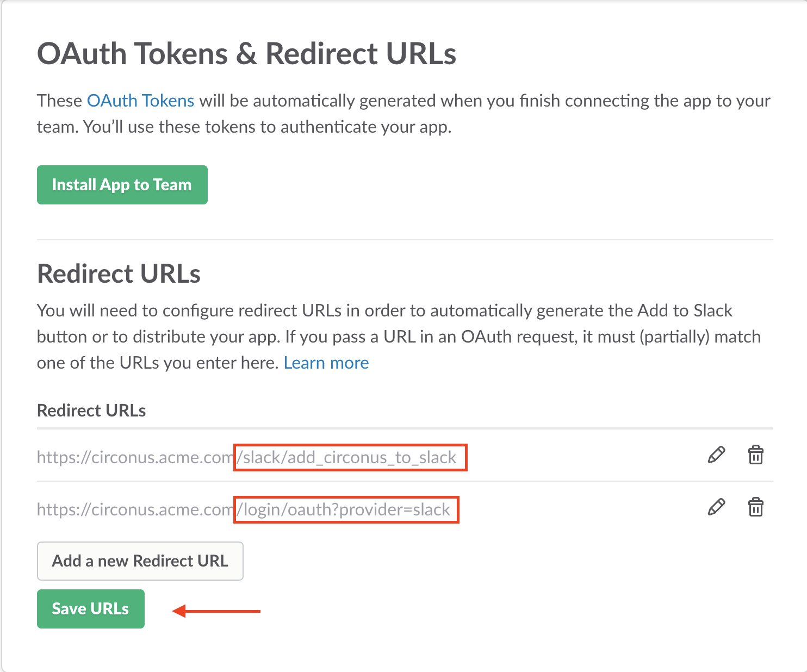Select the https://circonus.acme.com prefix of the second URL
Image resolution: width=807 pixels, height=672 pixels.
point(135,509)
